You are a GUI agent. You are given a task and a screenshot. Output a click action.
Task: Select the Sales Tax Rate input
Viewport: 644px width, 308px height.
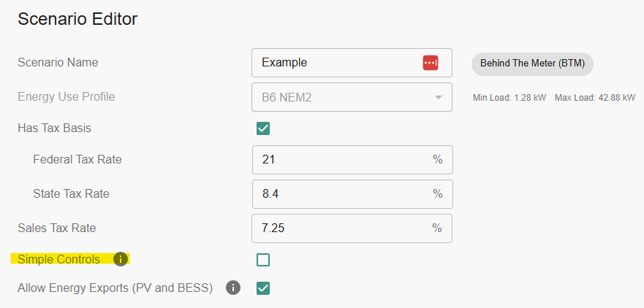coord(344,228)
